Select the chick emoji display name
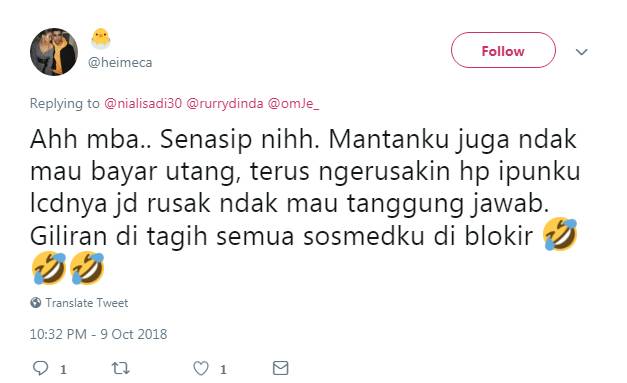This screenshot has width=627, height=383. (x=100, y=39)
